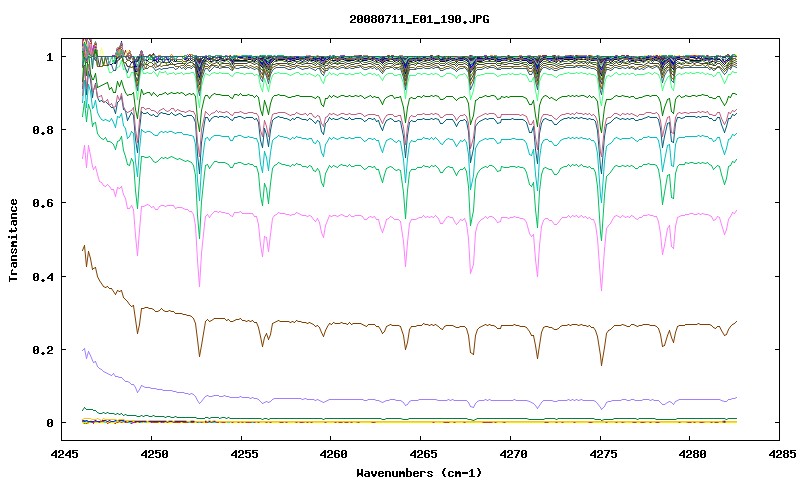Image resolution: width=800 pixels, height=480 pixels.
Task: Click the y-axis tick label 0.8
Action: point(43,130)
